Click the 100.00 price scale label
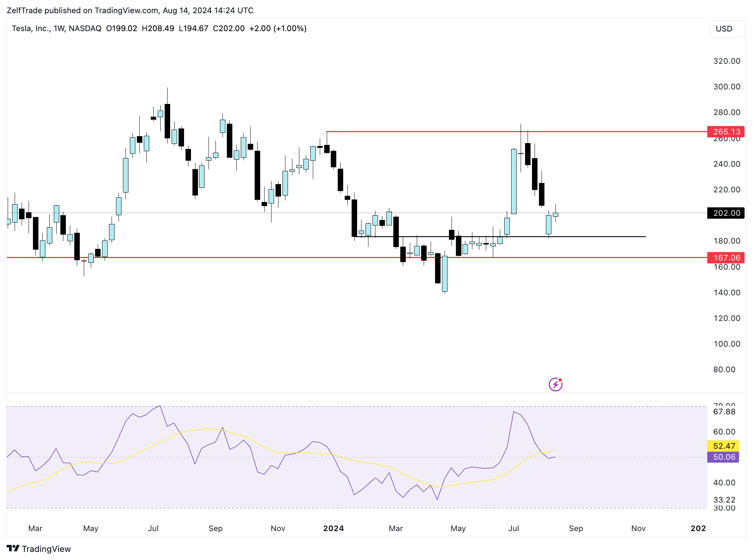 727,344
